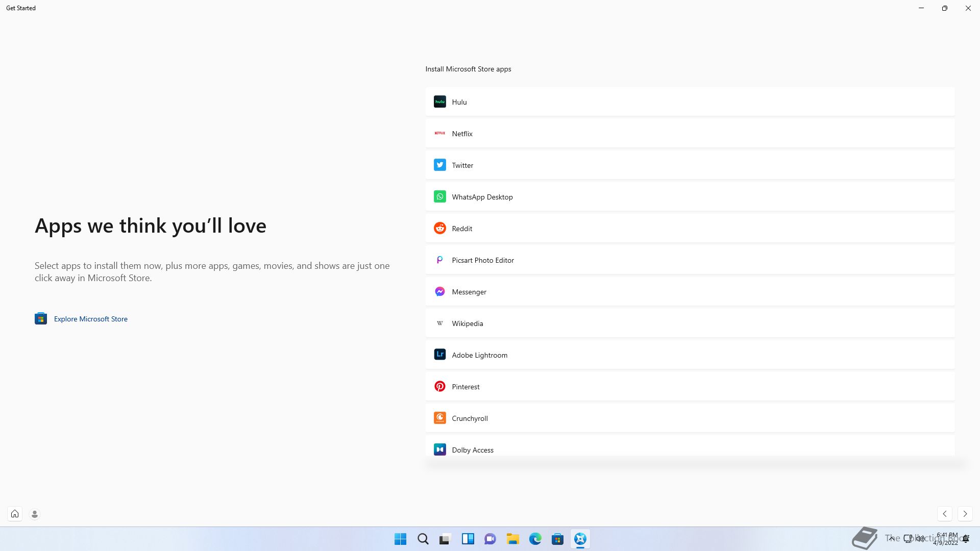The height and width of the screenshot is (551, 980).
Task: Click the Microsoft Store bag icon
Action: pos(41,319)
